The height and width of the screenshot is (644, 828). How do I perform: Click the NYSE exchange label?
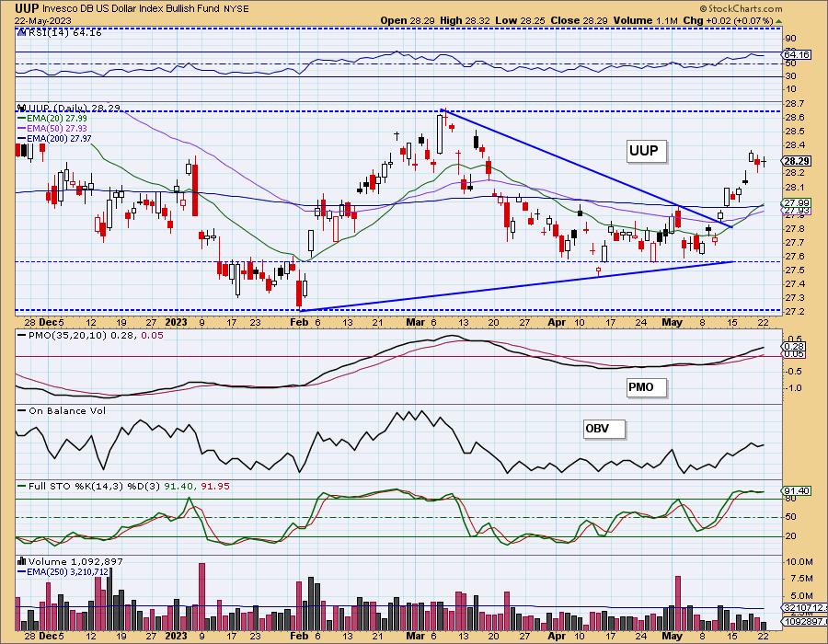[x=237, y=9]
